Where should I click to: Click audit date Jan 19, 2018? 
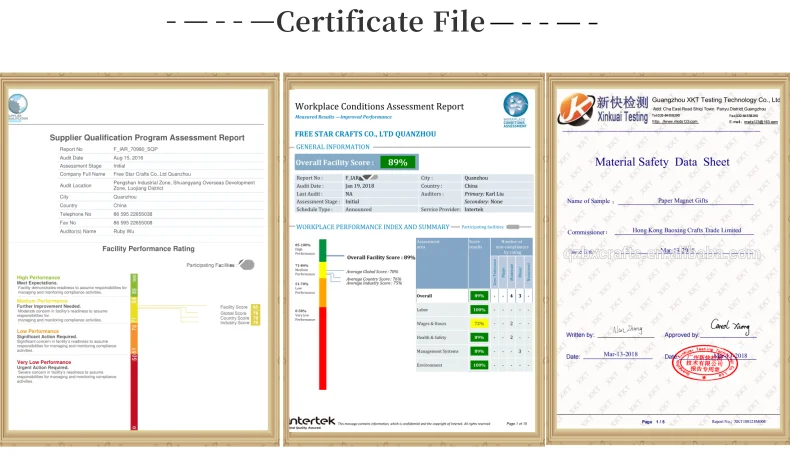pyautogui.click(x=359, y=186)
